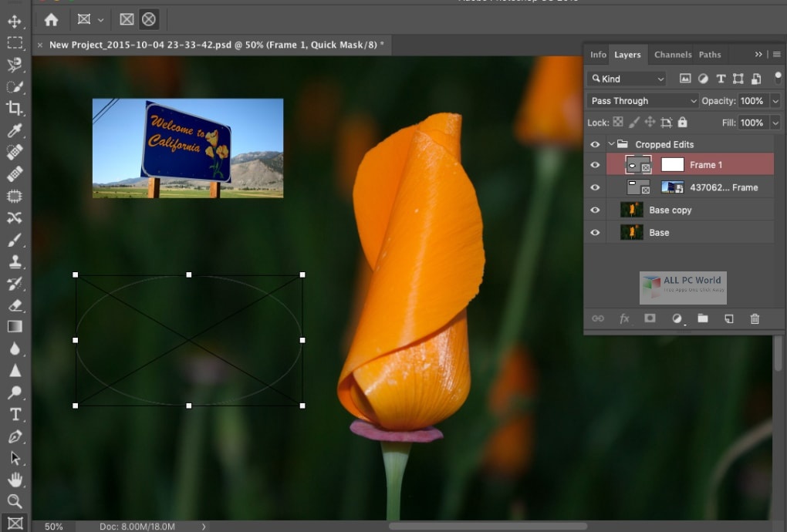This screenshot has width=787, height=532.
Task: Select the Dodge tool
Action: 15,392
